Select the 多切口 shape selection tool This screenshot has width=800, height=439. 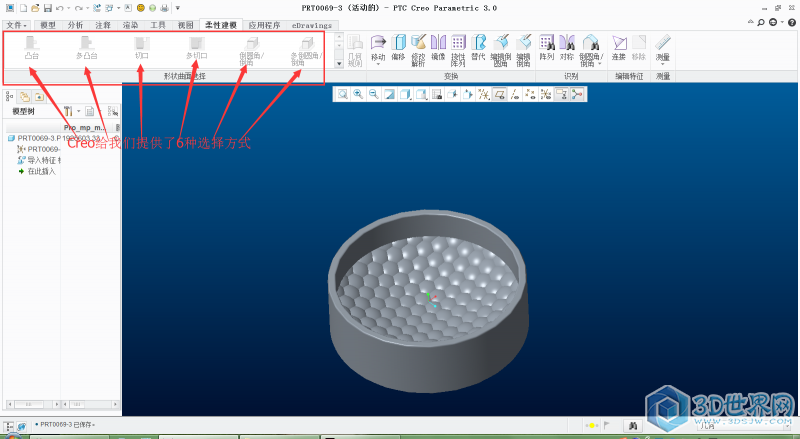(196, 47)
